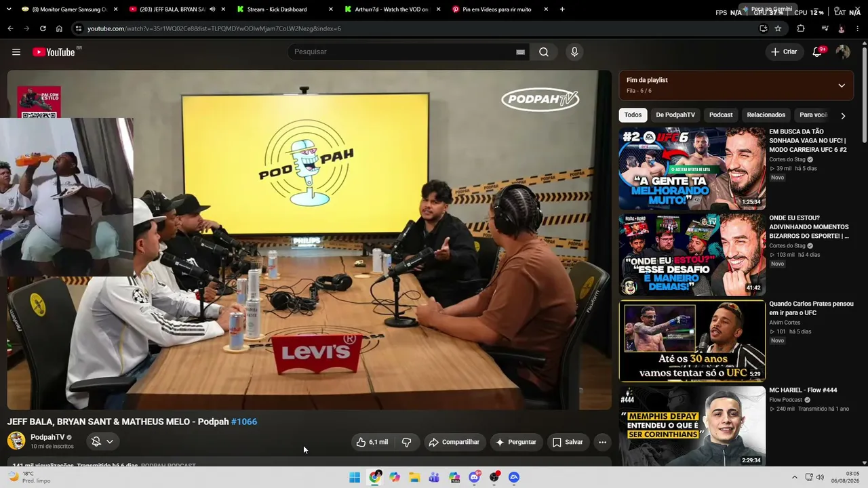The width and height of the screenshot is (868, 488).
Task: Show hidden system tray icons
Action: pyautogui.click(x=795, y=477)
